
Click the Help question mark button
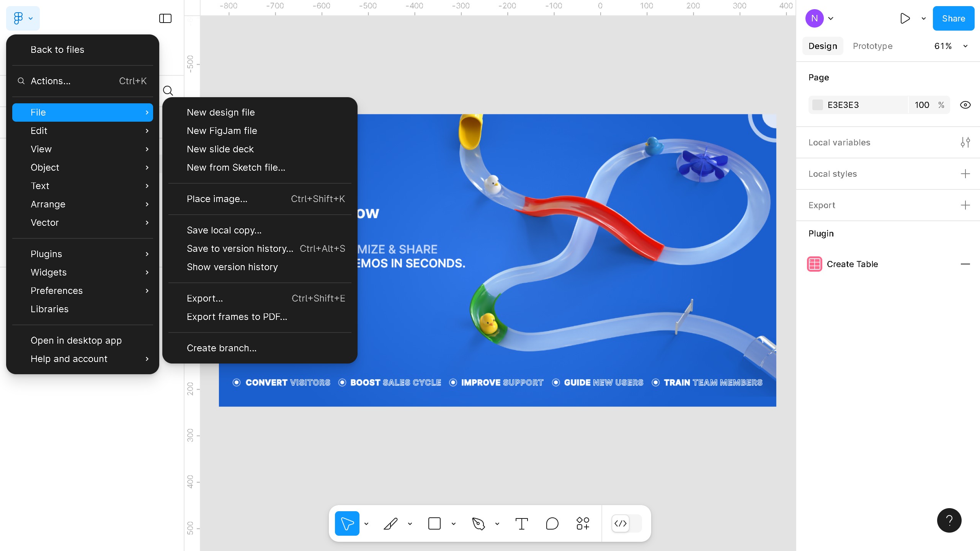click(949, 520)
